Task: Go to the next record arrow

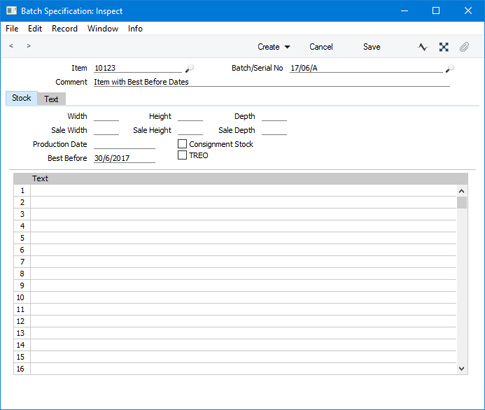Action: [29, 46]
